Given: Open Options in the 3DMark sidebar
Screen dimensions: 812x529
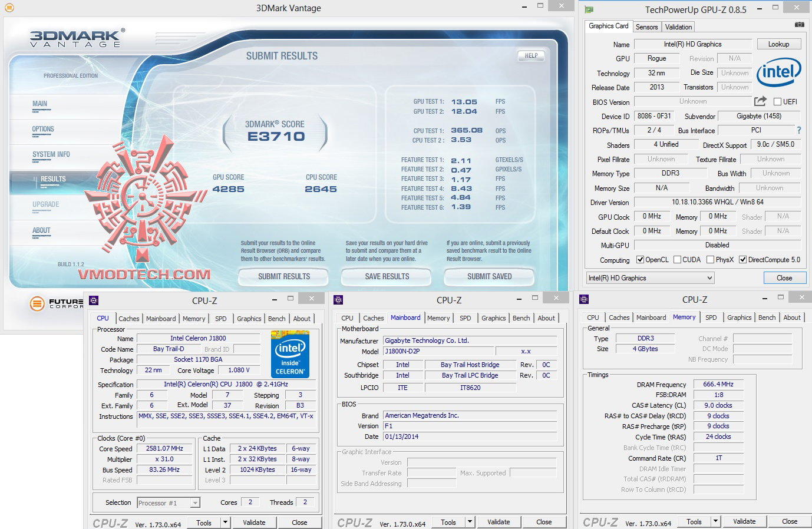Looking at the screenshot, I should pos(43,129).
